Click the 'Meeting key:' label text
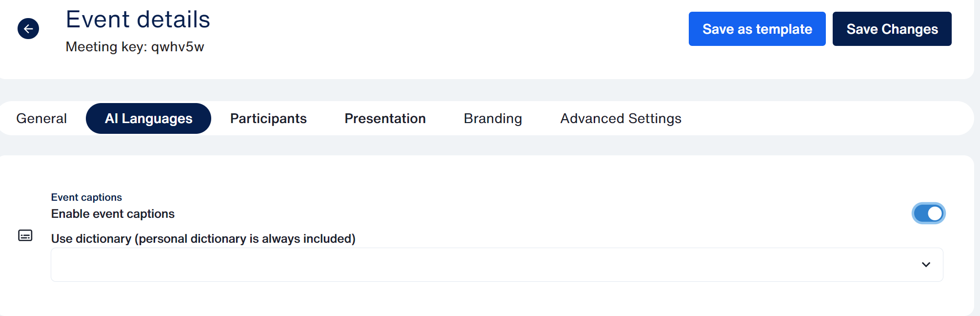 tap(106, 47)
